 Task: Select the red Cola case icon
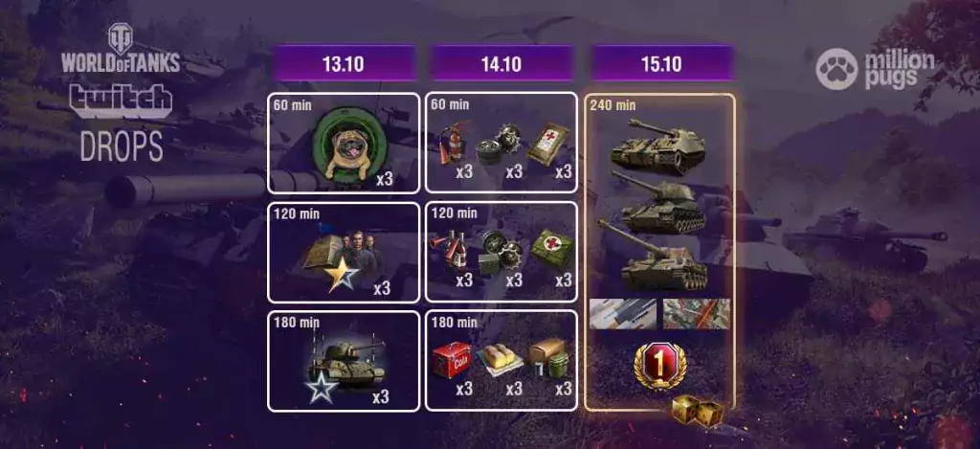(452, 360)
